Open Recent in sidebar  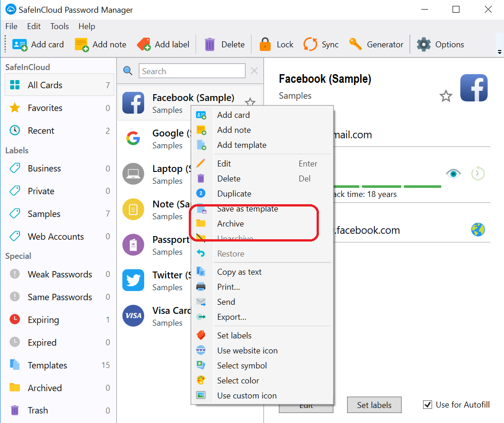point(60,131)
